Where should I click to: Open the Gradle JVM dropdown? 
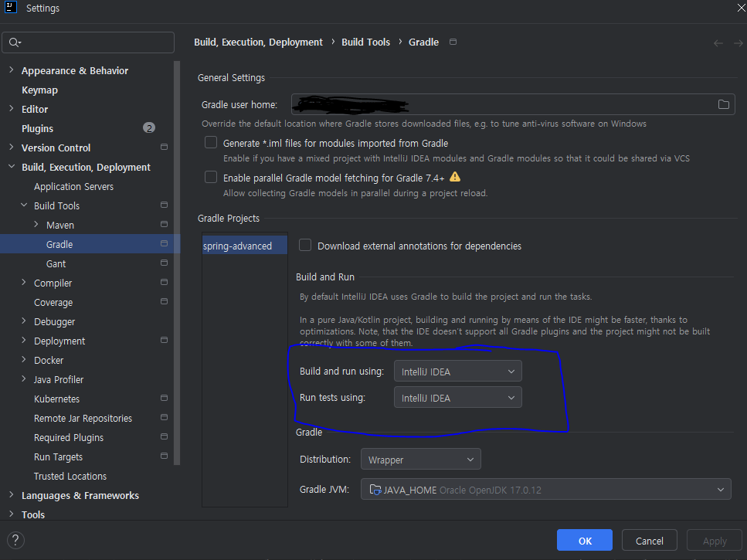[546, 490]
